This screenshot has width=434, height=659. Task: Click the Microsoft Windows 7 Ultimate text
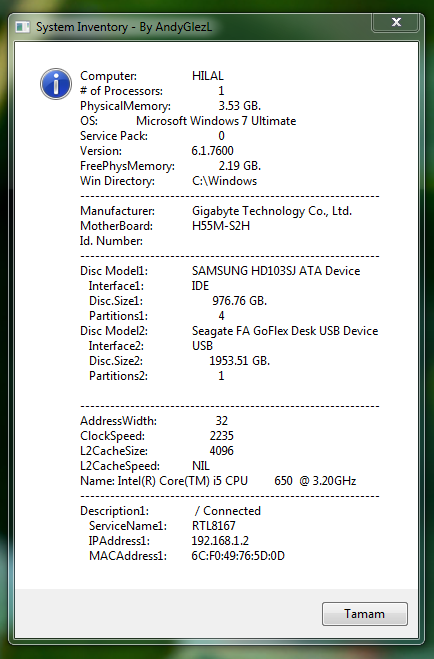[216, 121]
